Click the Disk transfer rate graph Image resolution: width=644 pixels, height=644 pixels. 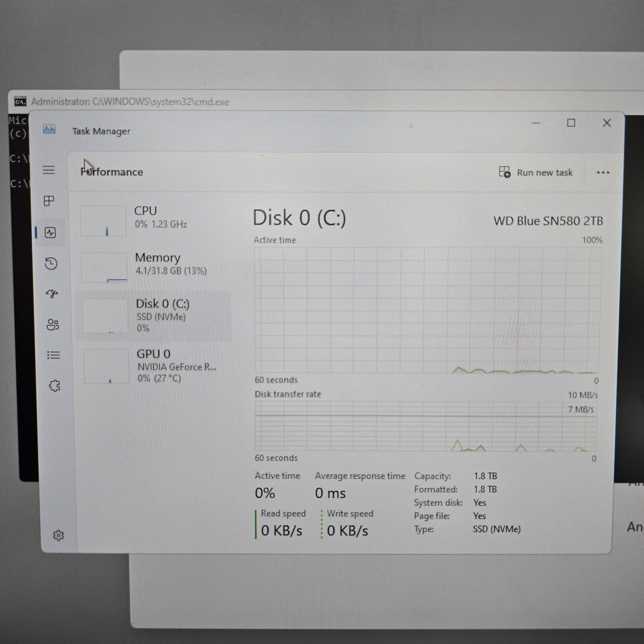click(425, 426)
